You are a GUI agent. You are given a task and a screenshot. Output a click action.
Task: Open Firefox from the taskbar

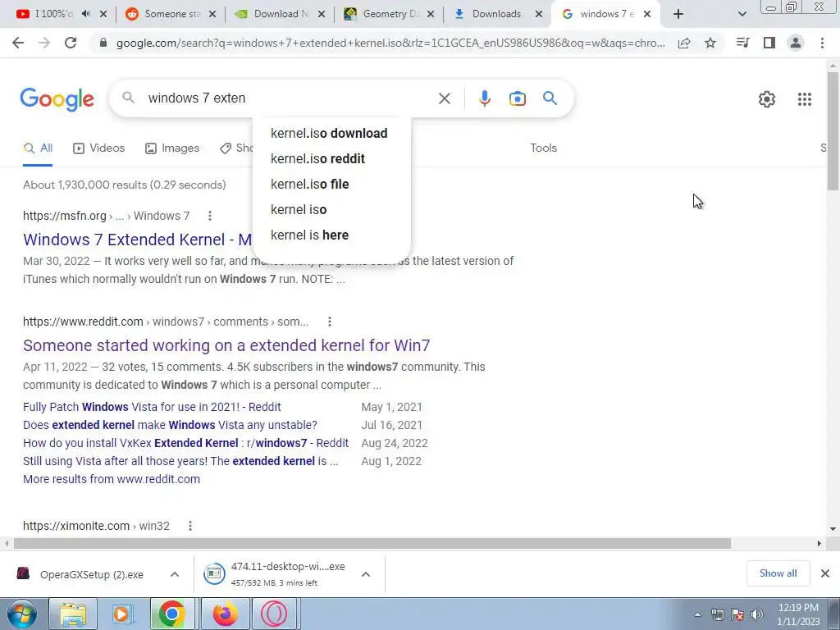point(225,614)
